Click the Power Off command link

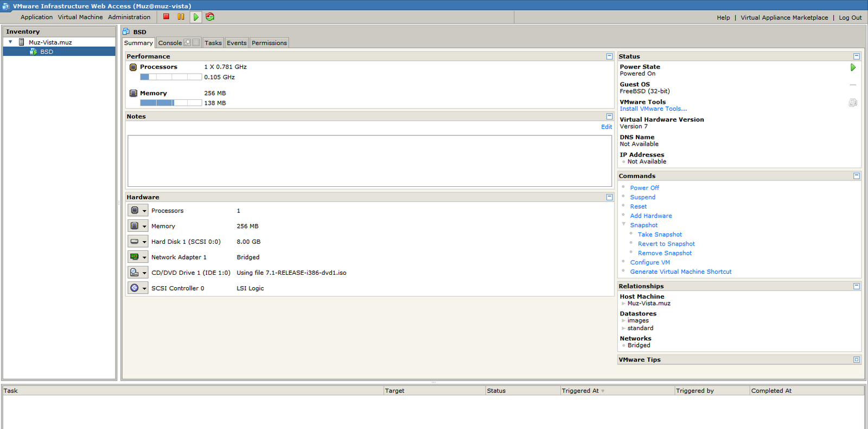(x=644, y=188)
